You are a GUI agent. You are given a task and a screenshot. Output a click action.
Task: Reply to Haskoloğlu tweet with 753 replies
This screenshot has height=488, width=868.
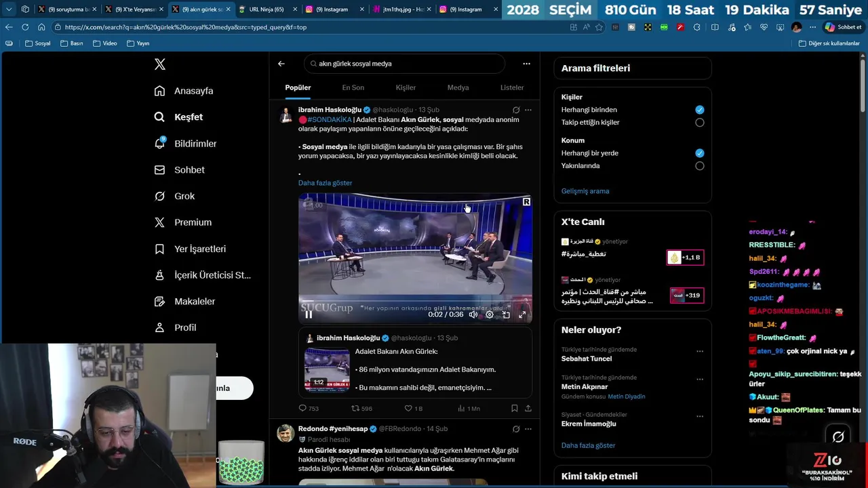(309, 409)
